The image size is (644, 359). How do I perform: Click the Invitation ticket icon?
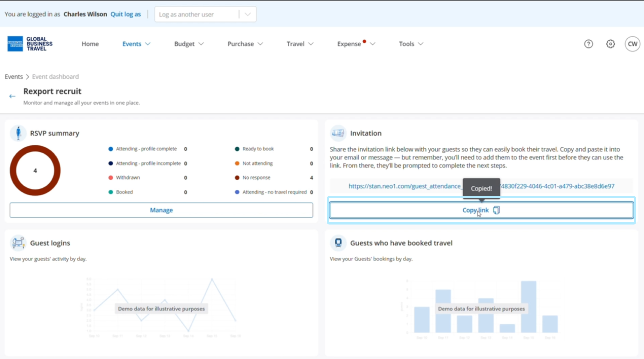[x=338, y=133]
